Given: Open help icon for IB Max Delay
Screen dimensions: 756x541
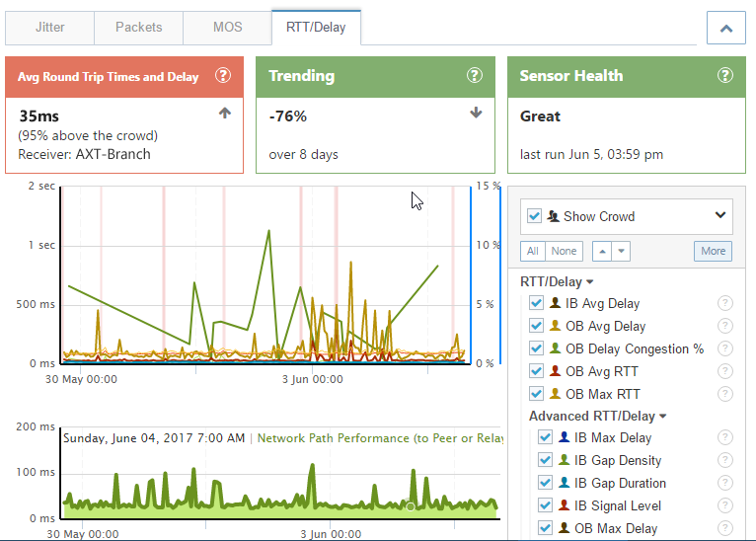Looking at the screenshot, I should pos(725,437).
